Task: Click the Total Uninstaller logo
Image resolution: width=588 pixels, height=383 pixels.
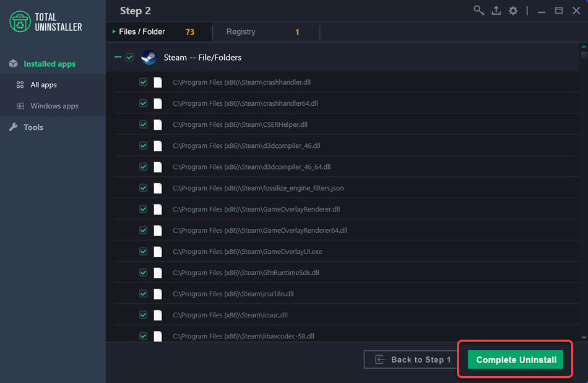Action: (46, 22)
